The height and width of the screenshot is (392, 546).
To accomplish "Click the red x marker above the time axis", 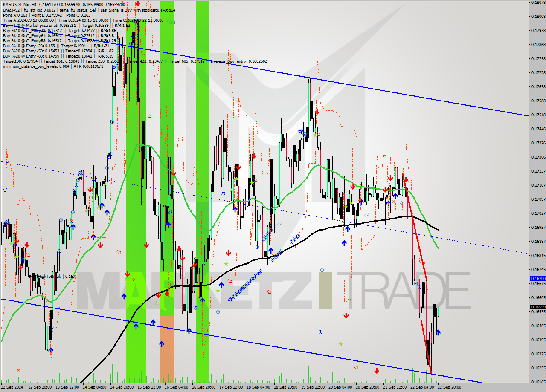I will [x=18, y=370].
